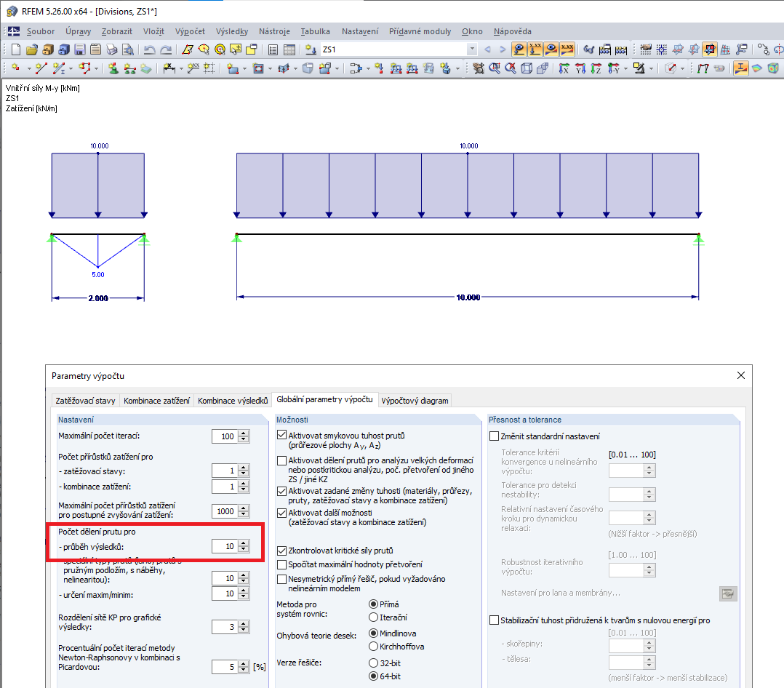The height and width of the screenshot is (688, 784).
Task: Switch to 'Zatěžovací stavy' tab
Action: click(86, 401)
